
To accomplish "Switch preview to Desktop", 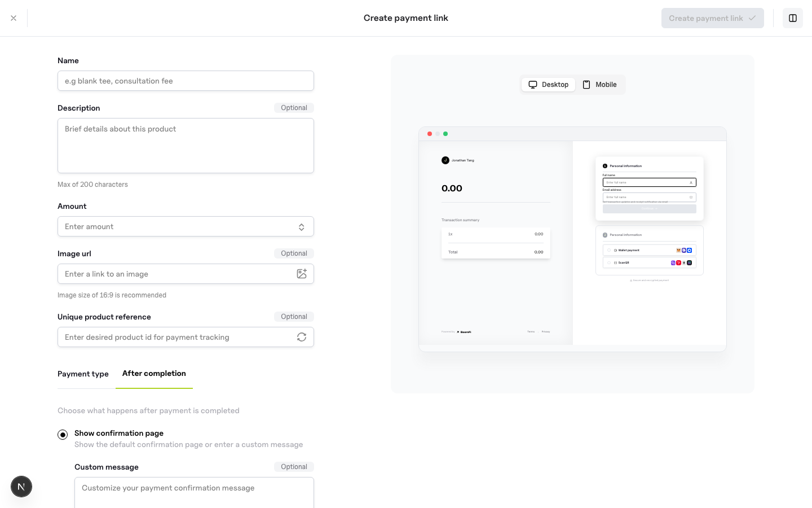I will pyautogui.click(x=548, y=85).
